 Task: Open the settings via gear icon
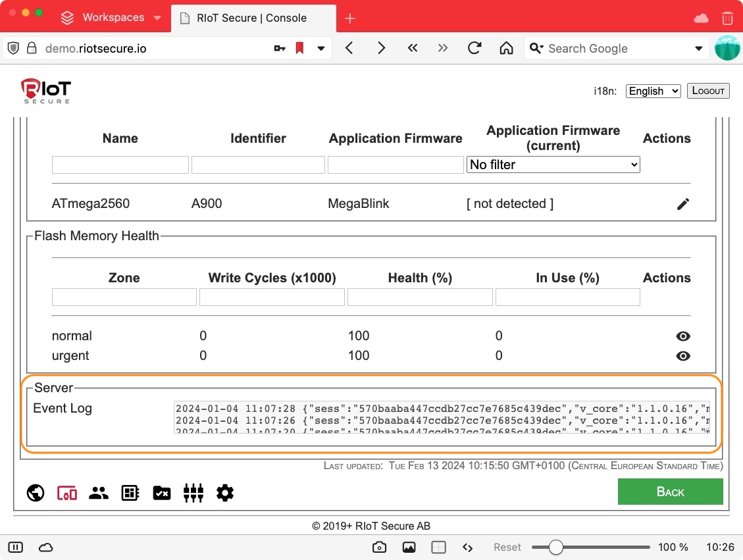point(225,492)
